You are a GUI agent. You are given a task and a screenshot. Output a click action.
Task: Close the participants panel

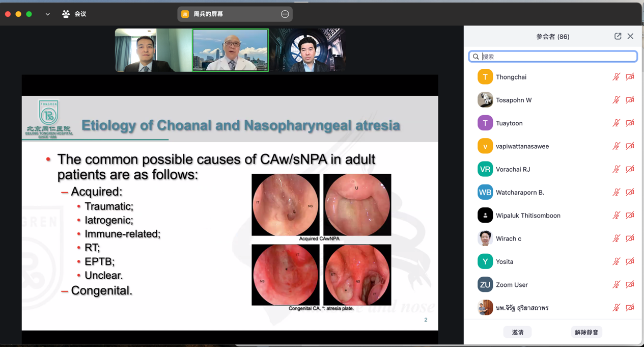(630, 36)
